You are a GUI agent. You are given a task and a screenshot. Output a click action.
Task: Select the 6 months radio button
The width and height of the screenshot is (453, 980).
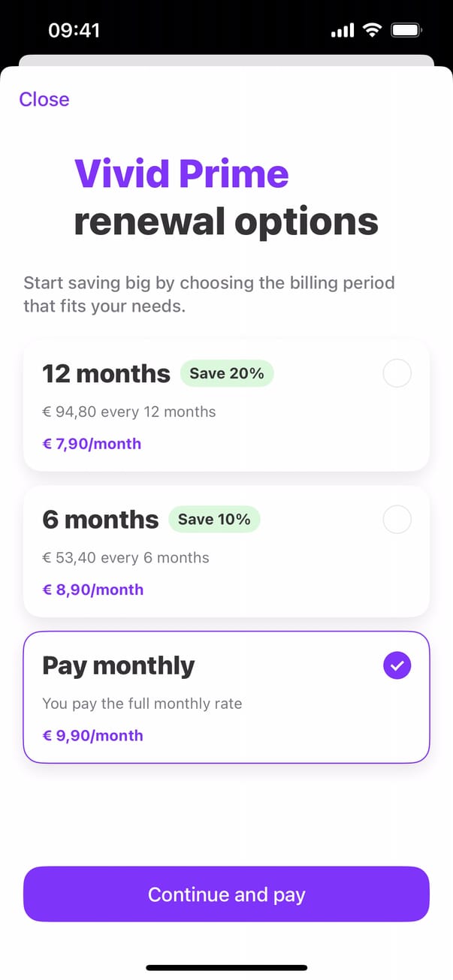click(x=397, y=519)
